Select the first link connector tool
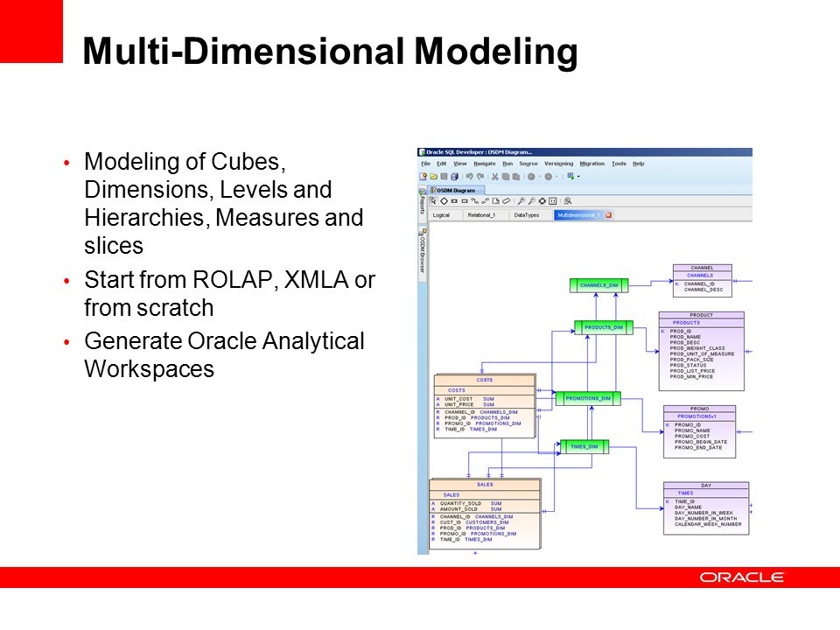 tap(474, 201)
